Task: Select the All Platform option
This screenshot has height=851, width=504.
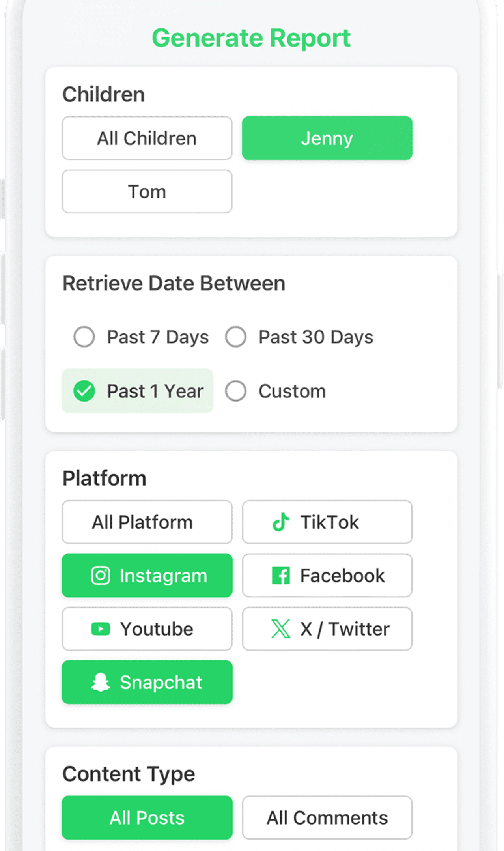Action: 147,522
